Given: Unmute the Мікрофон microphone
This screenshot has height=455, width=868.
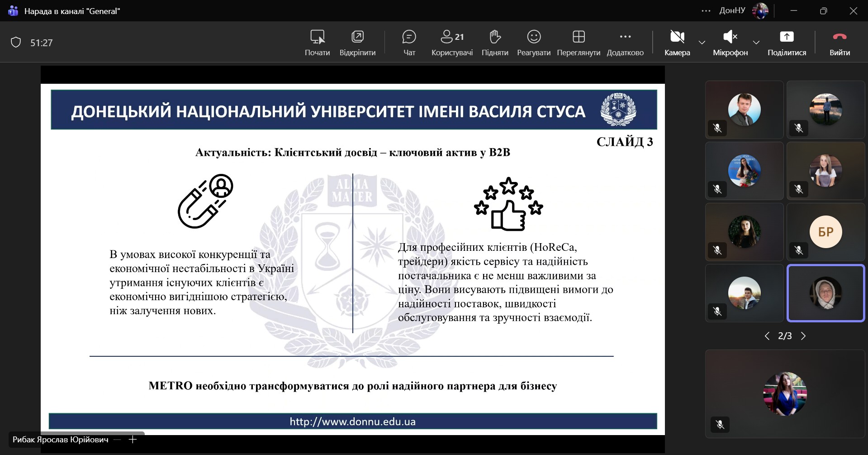Looking at the screenshot, I should [730, 43].
